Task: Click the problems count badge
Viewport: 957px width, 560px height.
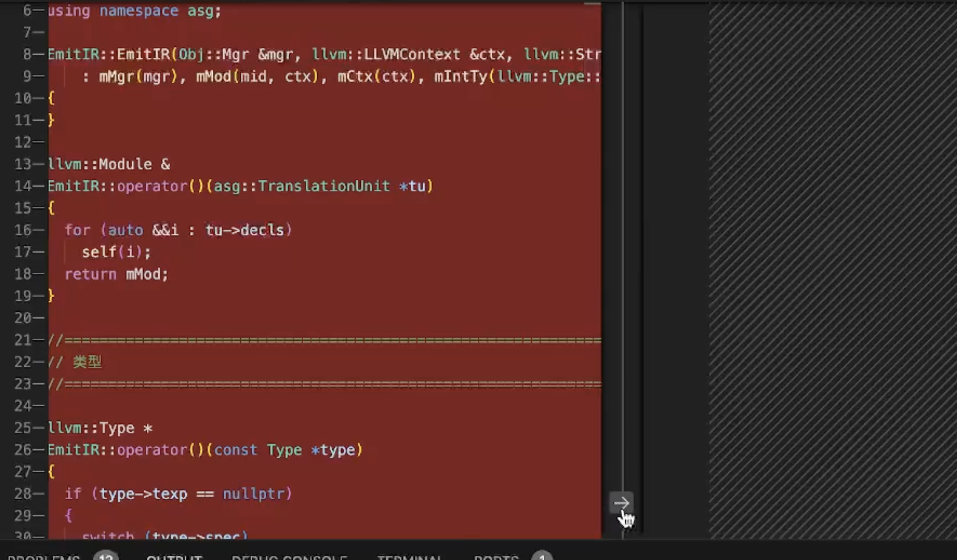Action: pyautogui.click(x=105, y=557)
